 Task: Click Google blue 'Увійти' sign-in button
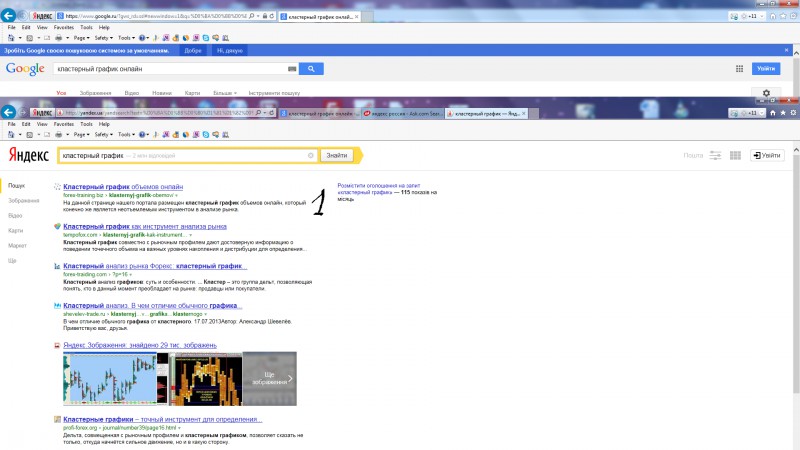766,68
